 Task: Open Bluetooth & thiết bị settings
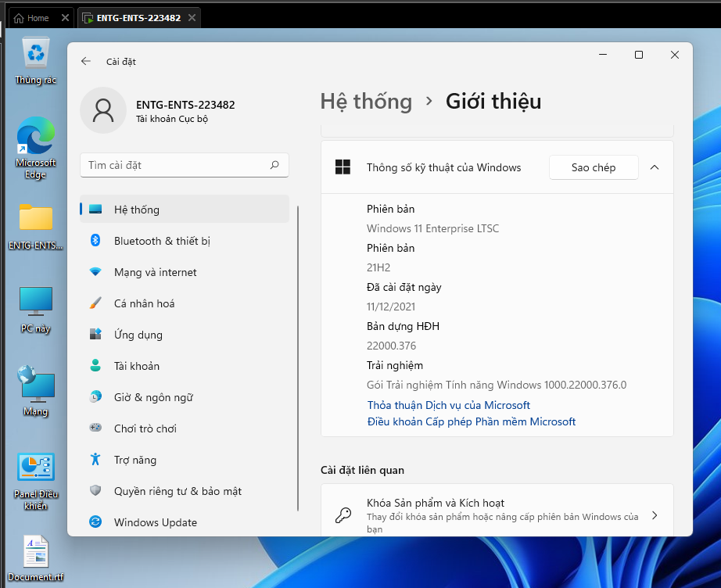pos(185,241)
